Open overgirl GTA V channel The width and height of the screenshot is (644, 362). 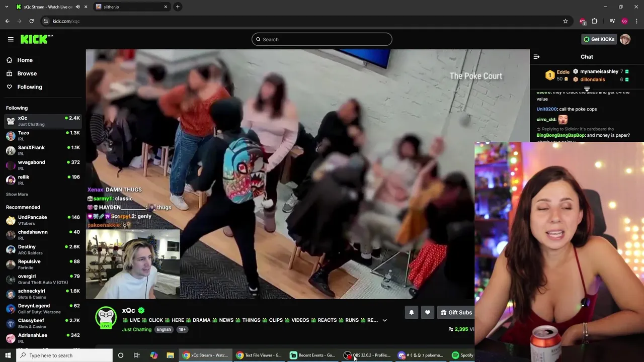click(x=43, y=279)
